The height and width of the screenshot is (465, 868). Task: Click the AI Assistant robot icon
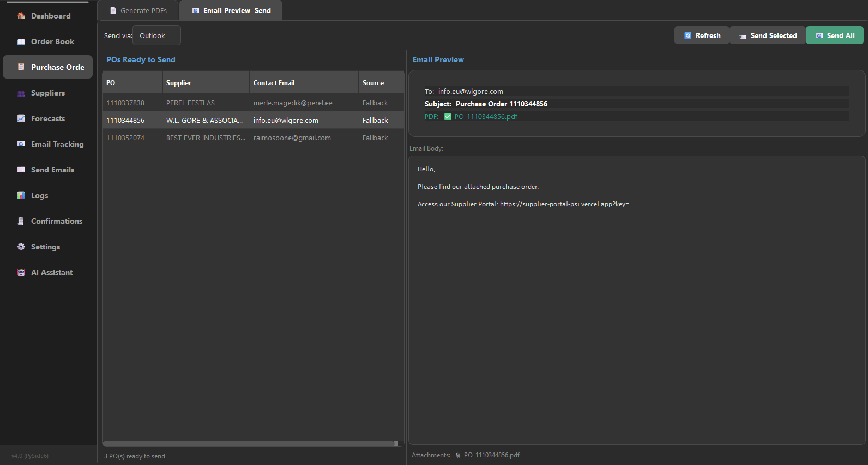coord(21,272)
